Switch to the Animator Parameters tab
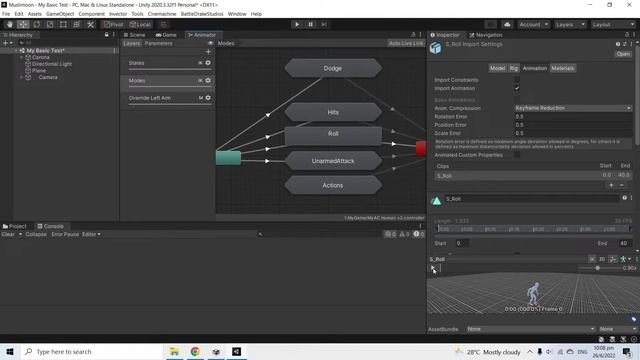Screen dimensions: 640x360 pos(158,43)
